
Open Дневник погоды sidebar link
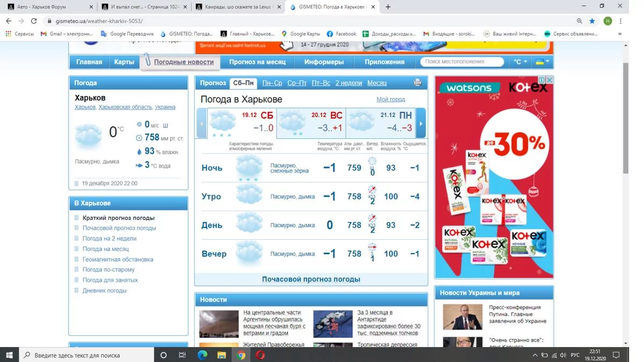pyautogui.click(x=105, y=291)
